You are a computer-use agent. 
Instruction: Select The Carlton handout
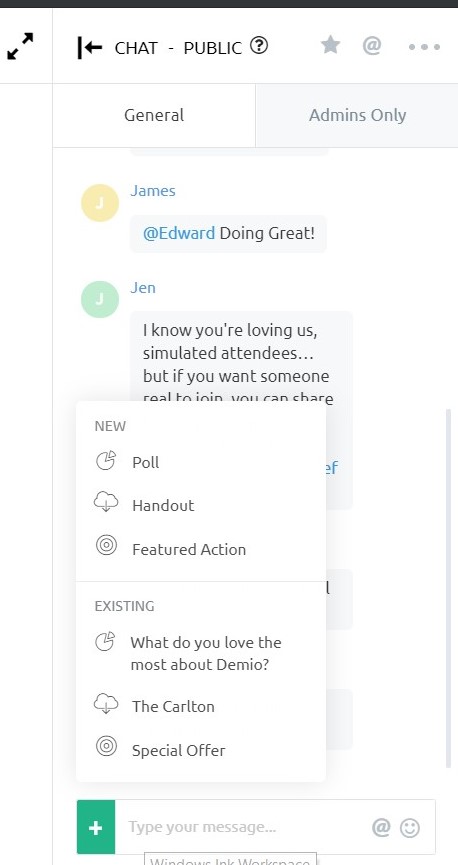(201, 706)
